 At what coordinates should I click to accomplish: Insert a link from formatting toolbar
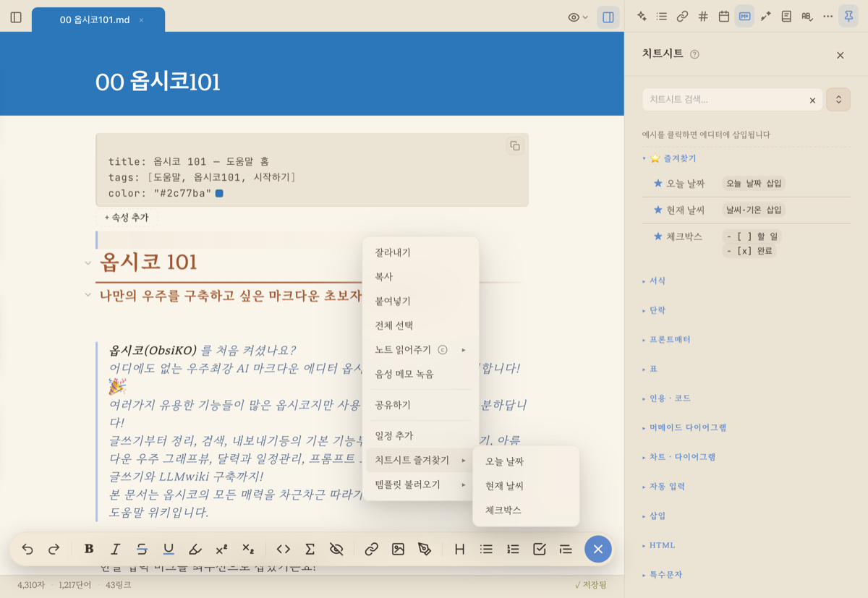371,550
